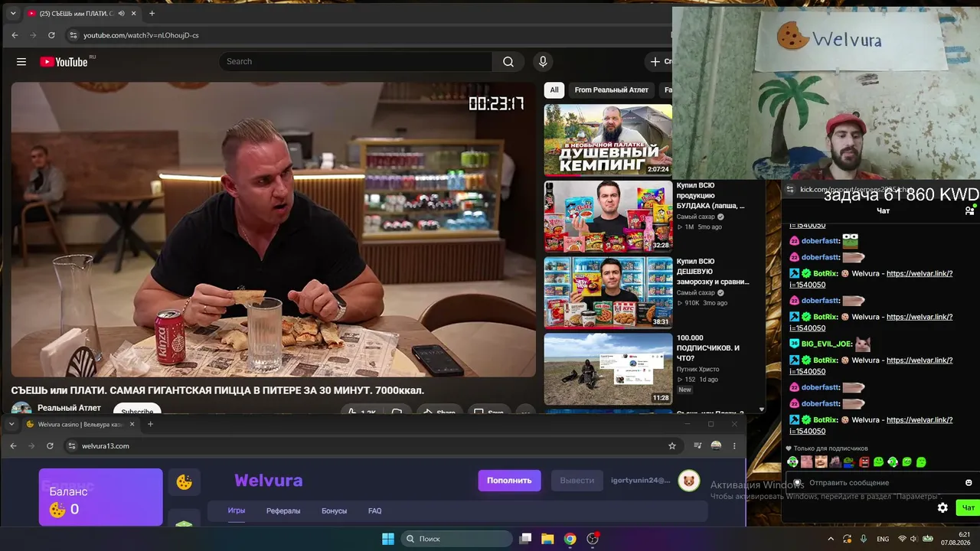
Task: Click the taskbar 'Поиск' search box
Action: tap(457, 539)
